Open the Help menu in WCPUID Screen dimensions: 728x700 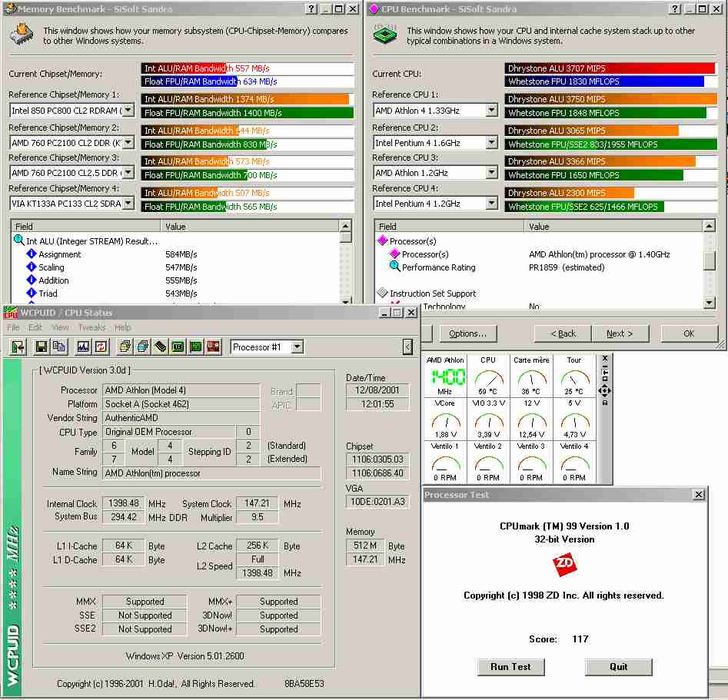pos(122,327)
